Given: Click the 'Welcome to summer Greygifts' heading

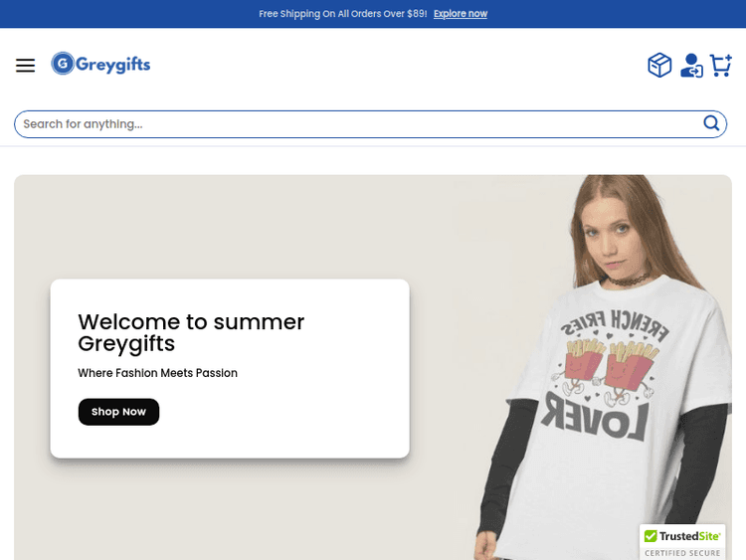Looking at the screenshot, I should [191, 332].
